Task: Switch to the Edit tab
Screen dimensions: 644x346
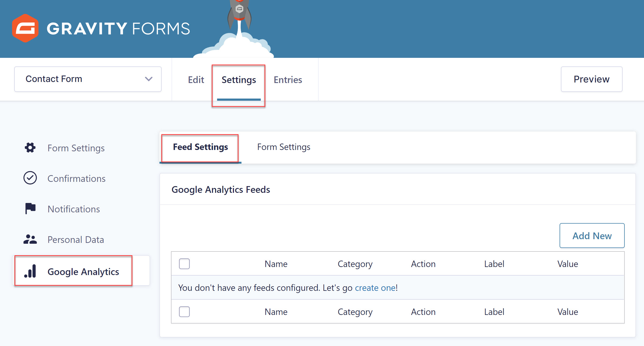Action: [196, 80]
